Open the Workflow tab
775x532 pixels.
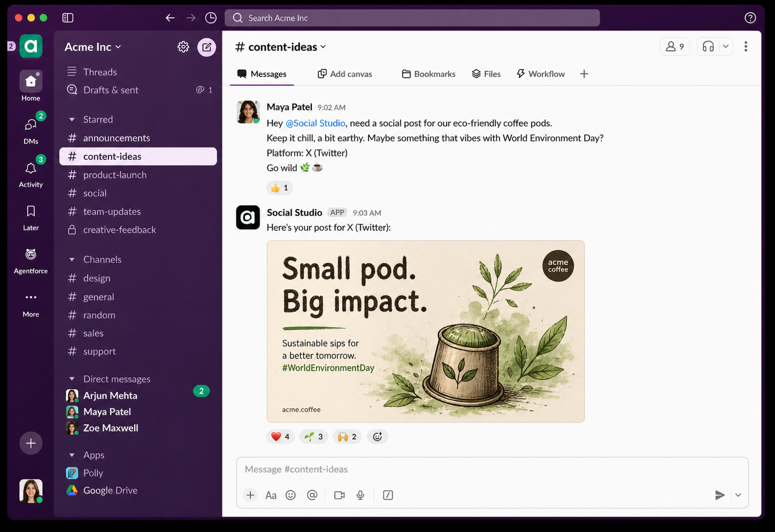[541, 74]
